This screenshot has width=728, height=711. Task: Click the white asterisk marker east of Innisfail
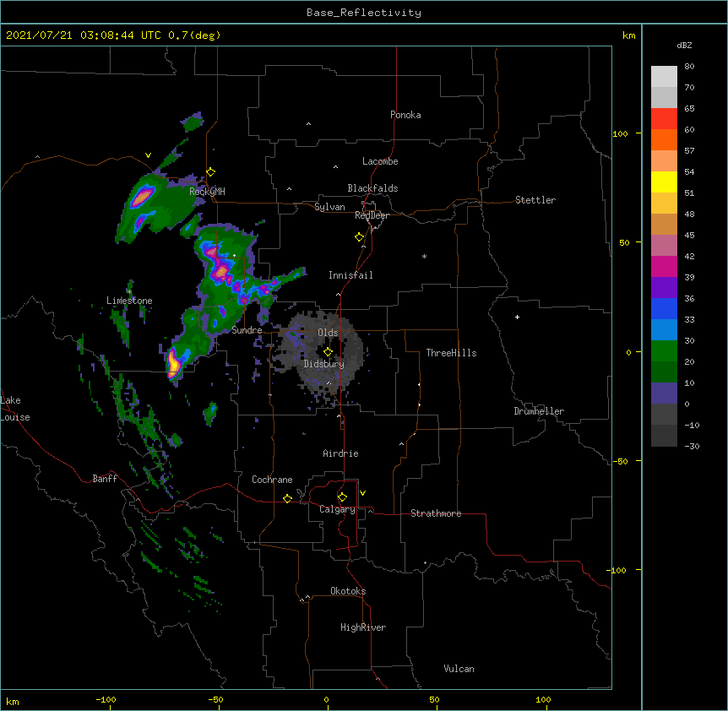point(424,256)
